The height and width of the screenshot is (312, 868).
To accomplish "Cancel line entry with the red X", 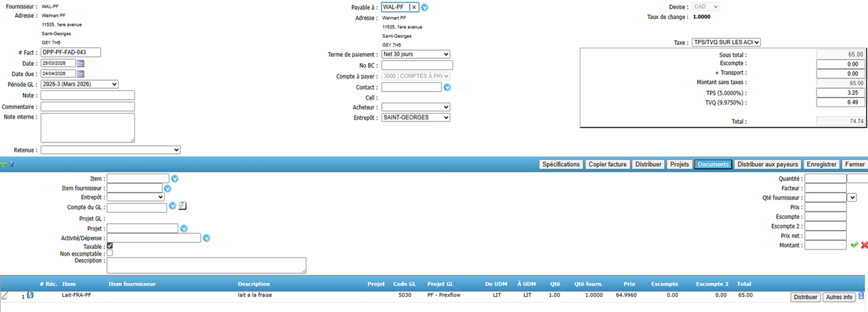I will 864,246.
